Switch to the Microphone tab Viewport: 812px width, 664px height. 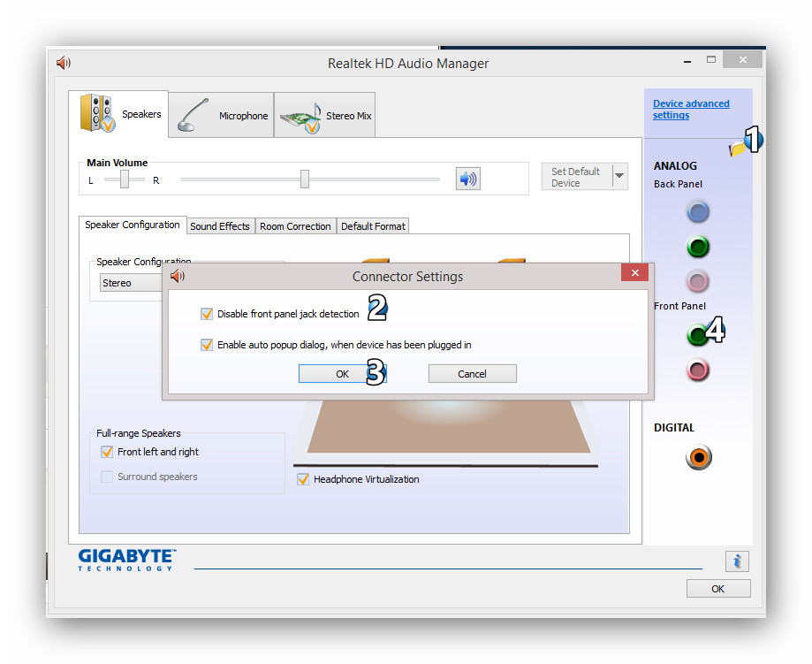point(221,115)
